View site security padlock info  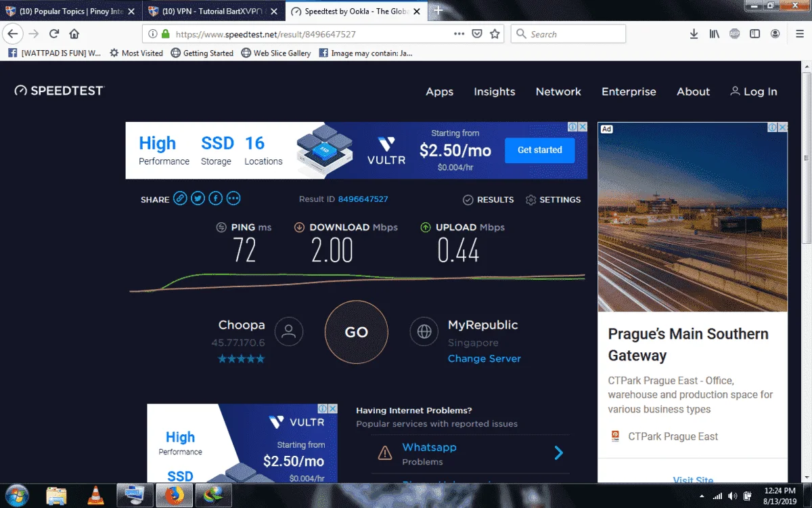click(165, 34)
